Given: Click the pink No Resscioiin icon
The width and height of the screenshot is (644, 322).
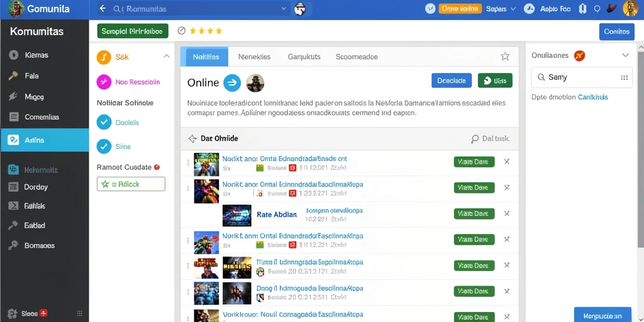Looking at the screenshot, I should pyautogui.click(x=104, y=82).
